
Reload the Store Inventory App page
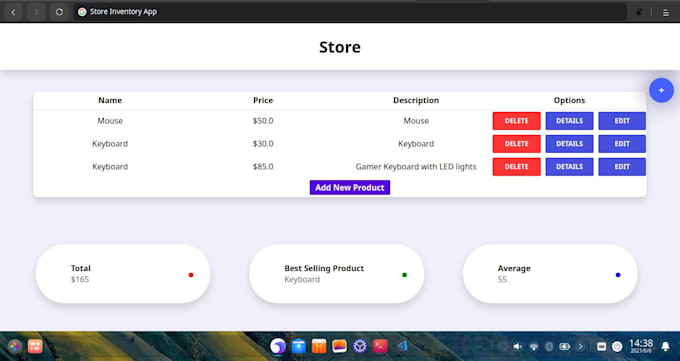(59, 12)
